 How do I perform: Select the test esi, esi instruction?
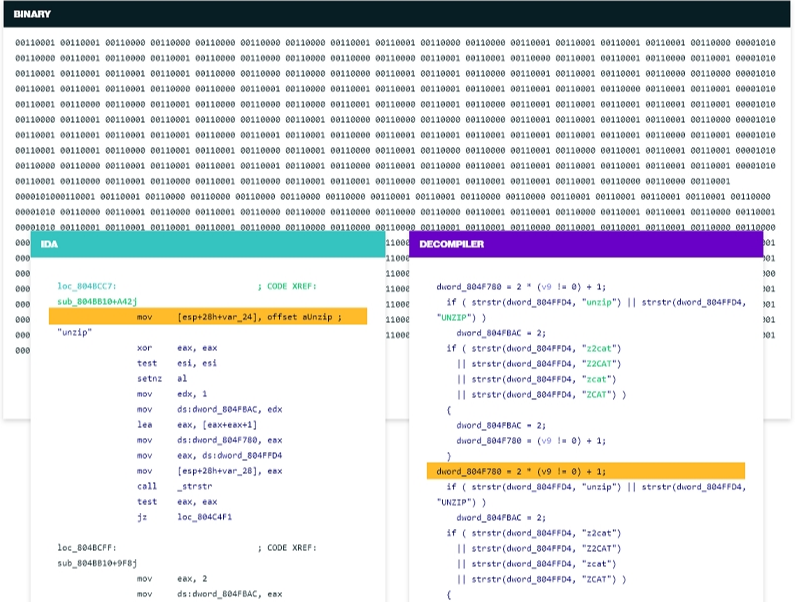tap(177, 363)
